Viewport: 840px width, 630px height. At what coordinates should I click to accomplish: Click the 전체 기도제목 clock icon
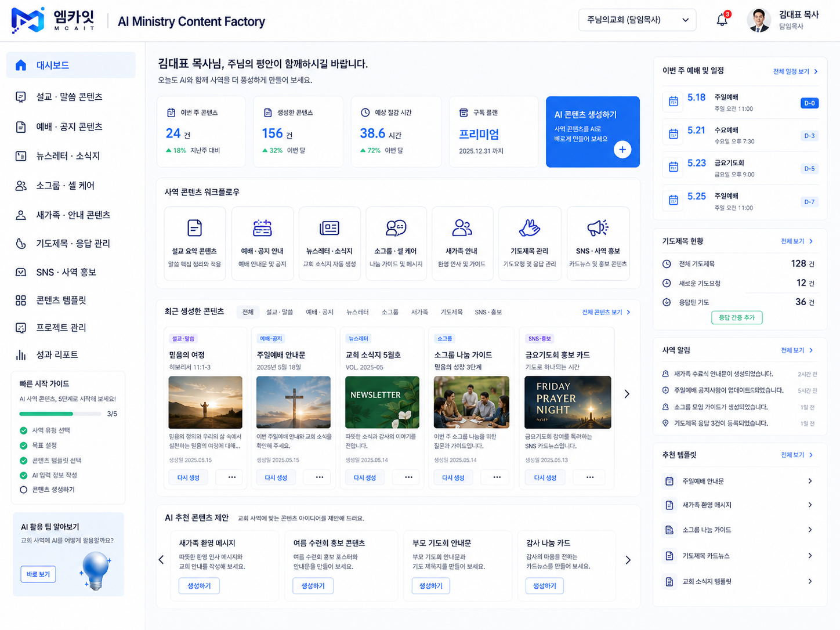(x=667, y=264)
